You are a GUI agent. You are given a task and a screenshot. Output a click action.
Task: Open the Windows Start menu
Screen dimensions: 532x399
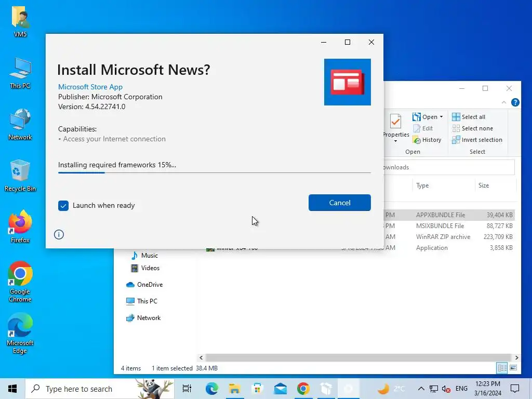12,389
